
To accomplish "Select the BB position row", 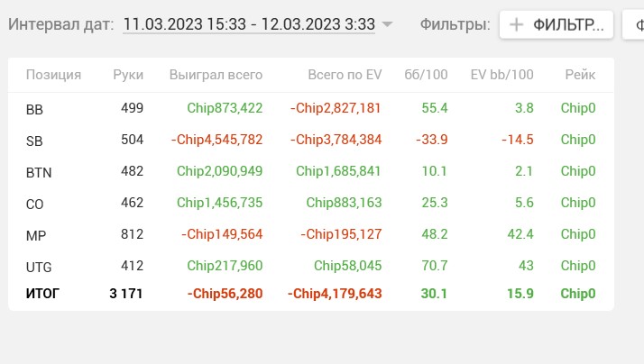I will pos(311,108).
